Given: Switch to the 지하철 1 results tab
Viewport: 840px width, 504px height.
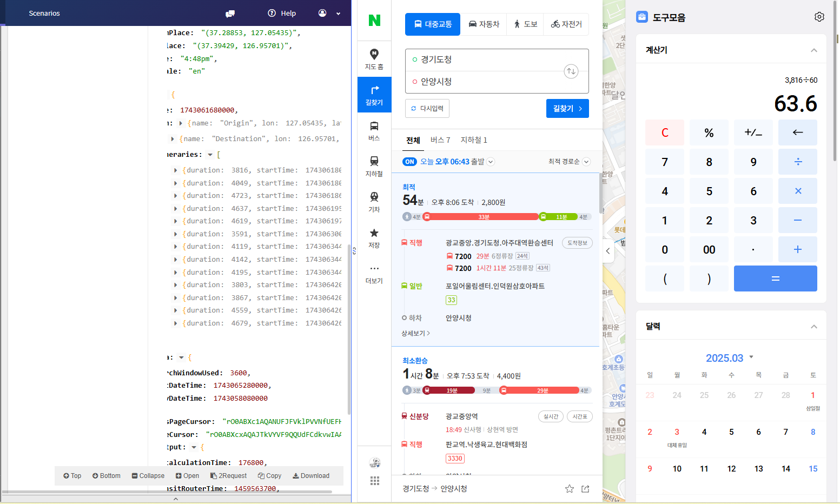Looking at the screenshot, I should pos(474,140).
